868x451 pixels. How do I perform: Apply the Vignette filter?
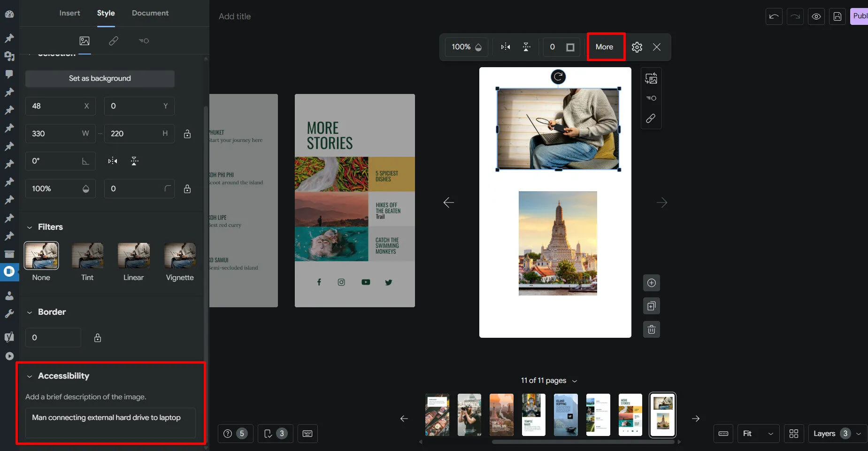(x=180, y=256)
